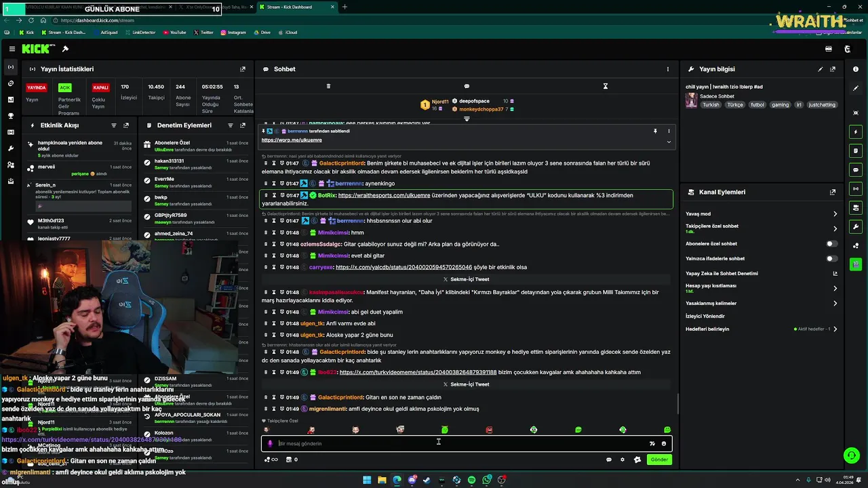The height and width of the screenshot is (488, 868).
Task: Open the community users icon in left sidebar
Action: (11, 165)
